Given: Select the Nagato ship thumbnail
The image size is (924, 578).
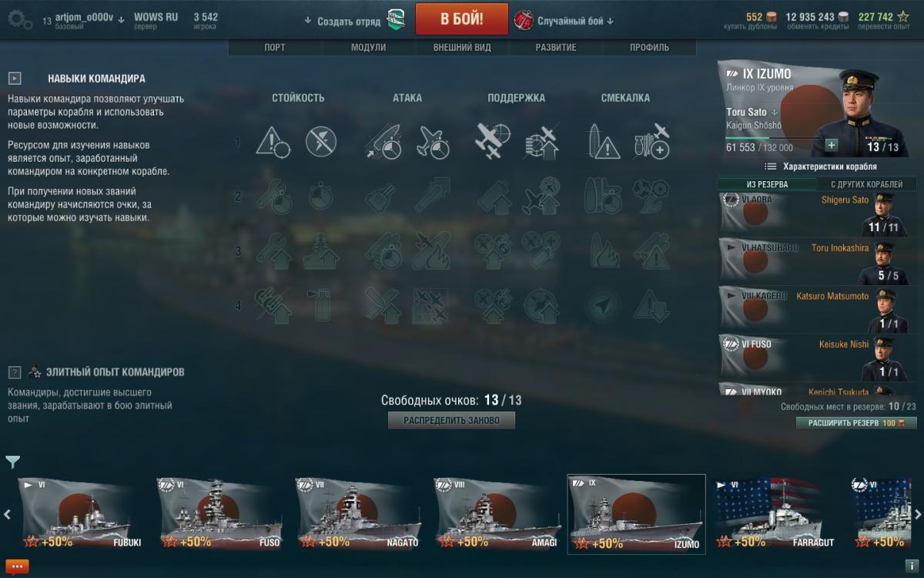Looking at the screenshot, I should pos(358,514).
